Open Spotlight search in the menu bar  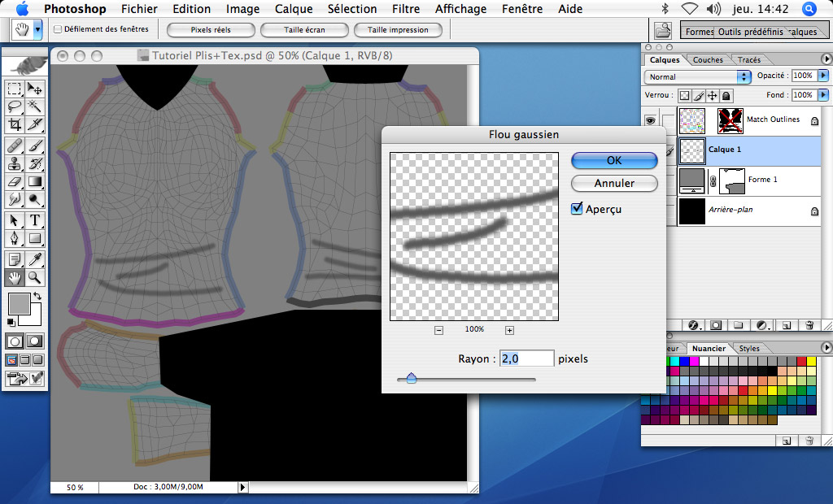coord(809,9)
